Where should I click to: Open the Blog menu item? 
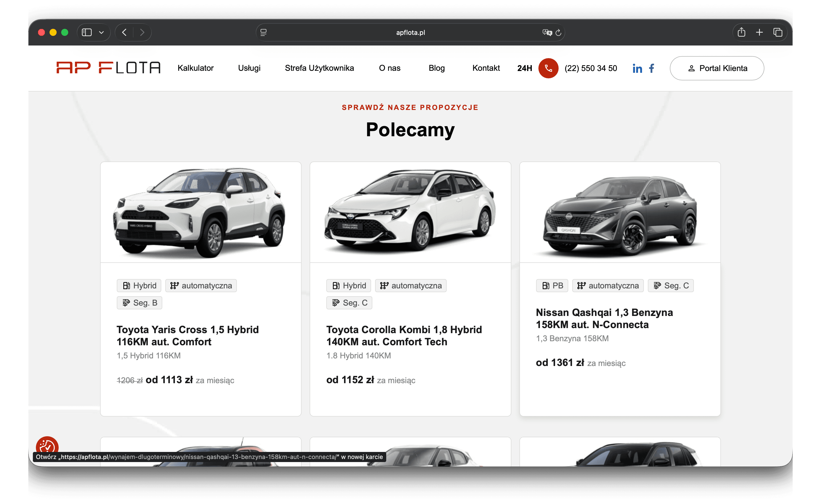437,68
